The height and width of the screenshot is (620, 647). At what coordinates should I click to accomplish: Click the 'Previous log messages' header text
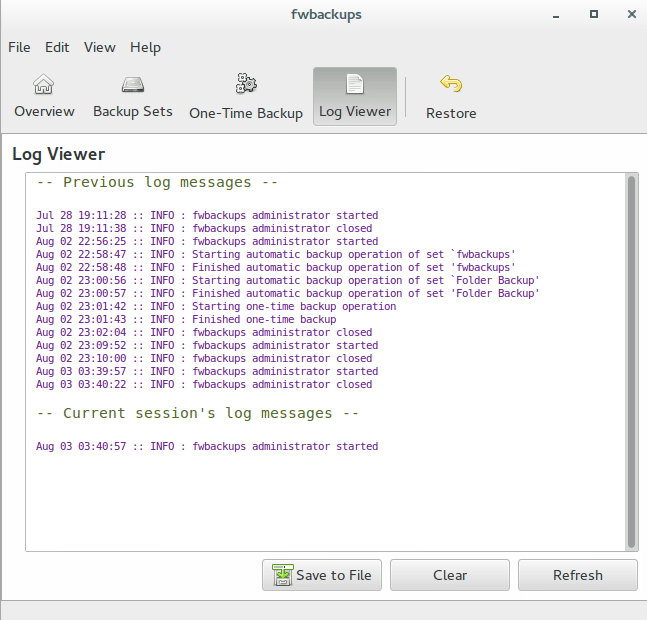pos(157,183)
